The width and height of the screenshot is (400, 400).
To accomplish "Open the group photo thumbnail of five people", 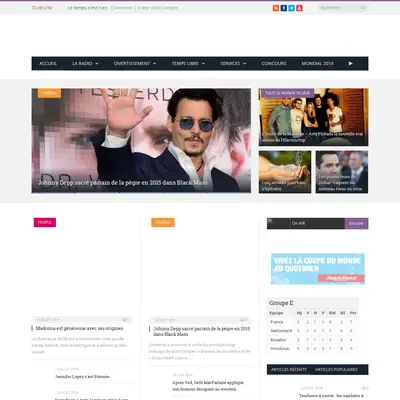I will (313, 117).
